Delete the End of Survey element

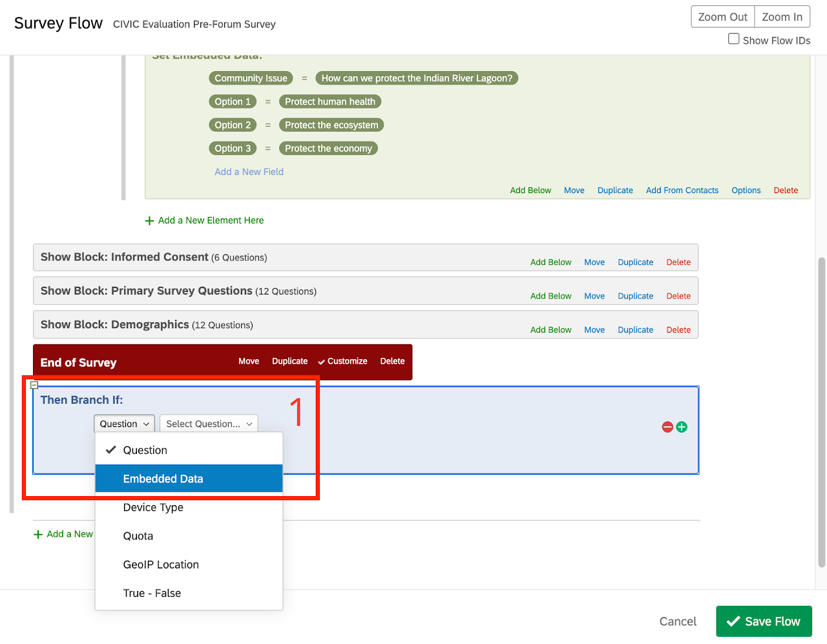pyautogui.click(x=392, y=361)
